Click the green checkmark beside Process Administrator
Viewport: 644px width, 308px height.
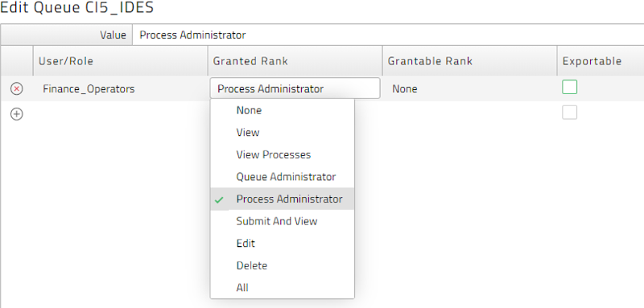coord(220,199)
